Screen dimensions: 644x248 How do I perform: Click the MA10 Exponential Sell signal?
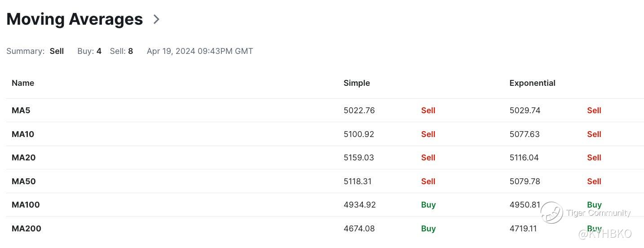click(x=594, y=134)
